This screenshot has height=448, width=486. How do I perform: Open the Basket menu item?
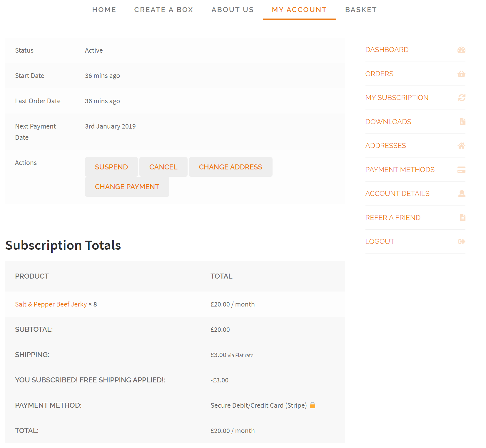click(361, 10)
